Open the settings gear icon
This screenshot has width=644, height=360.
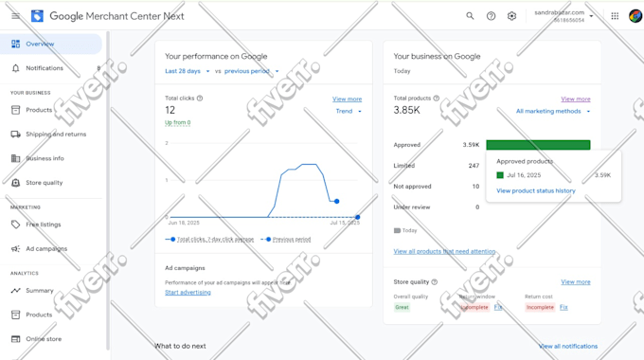click(x=511, y=16)
